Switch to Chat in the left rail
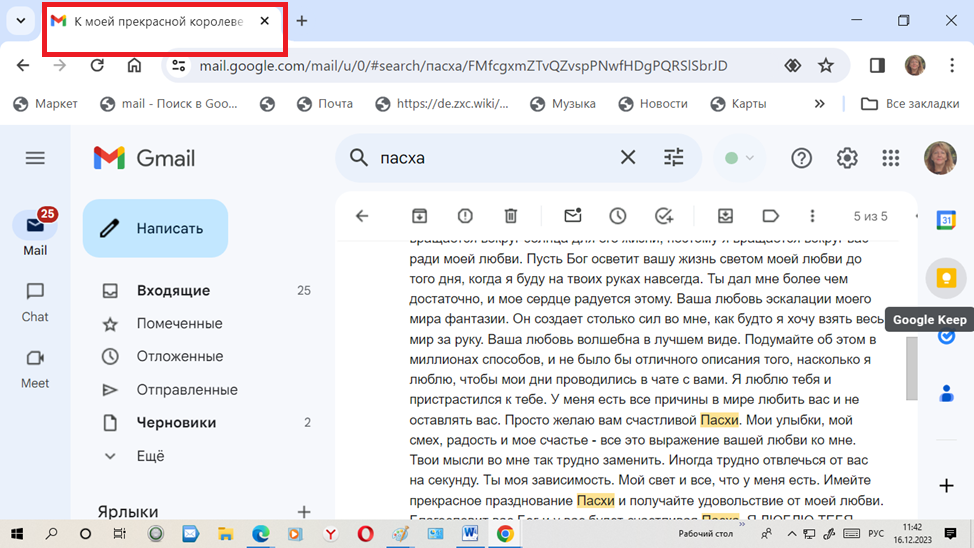 tap(35, 303)
